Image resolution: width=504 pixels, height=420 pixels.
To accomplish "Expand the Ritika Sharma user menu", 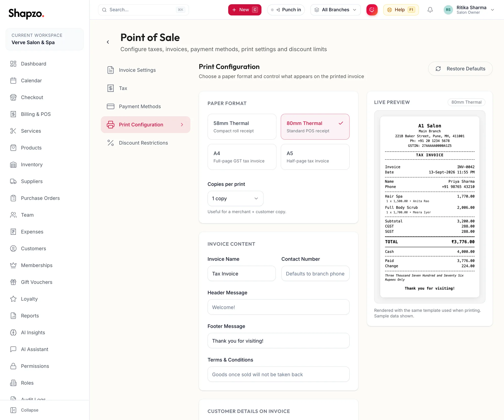I will pyautogui.click(x=469, y=10).
